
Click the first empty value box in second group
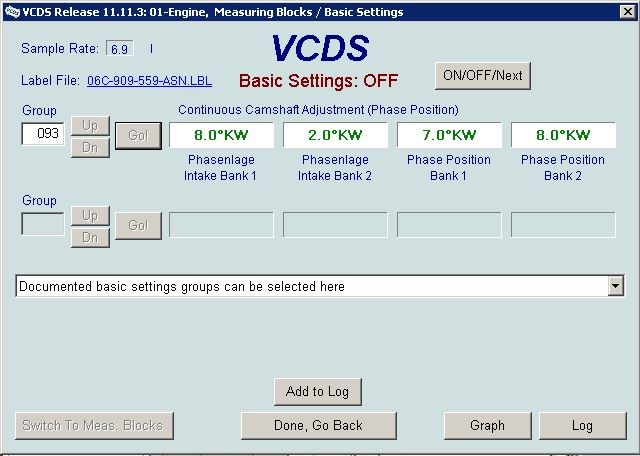pyautogui.click(x=221, y=225)
